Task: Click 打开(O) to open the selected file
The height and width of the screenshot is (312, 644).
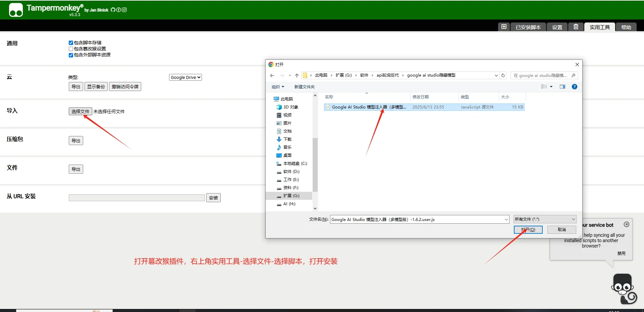Action: pyautogui.click(x=528, y=230)
